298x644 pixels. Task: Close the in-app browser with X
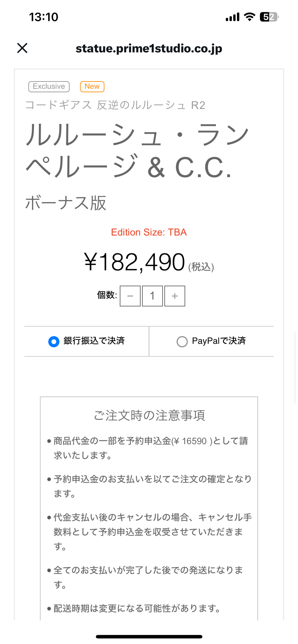click(x=22, y=48)
